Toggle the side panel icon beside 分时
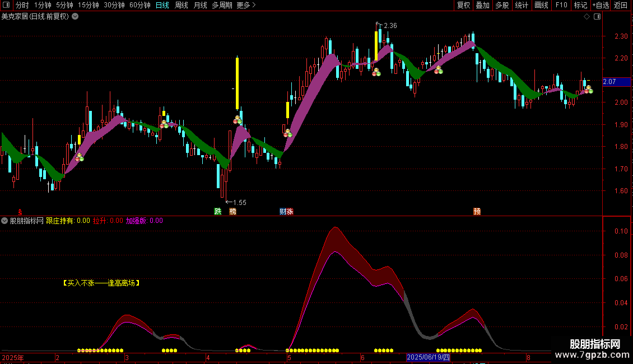Viewport: 633px width, 364px height. click(6, 5)
